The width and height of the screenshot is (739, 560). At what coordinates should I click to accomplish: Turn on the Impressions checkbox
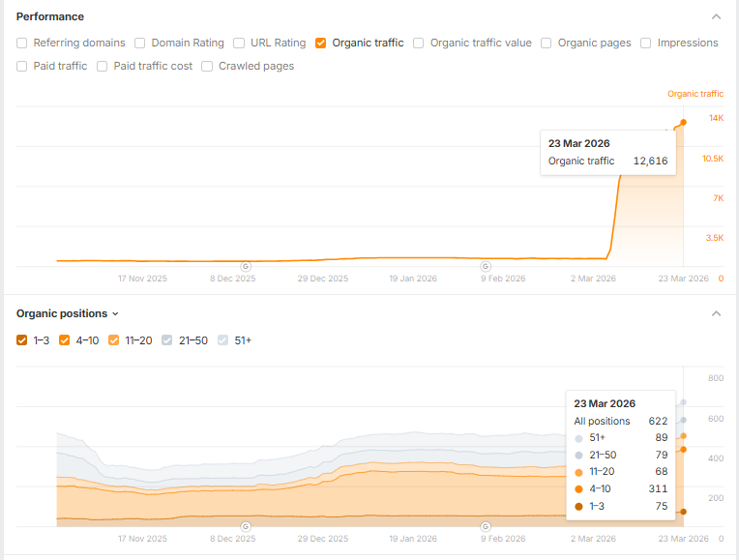646,43
